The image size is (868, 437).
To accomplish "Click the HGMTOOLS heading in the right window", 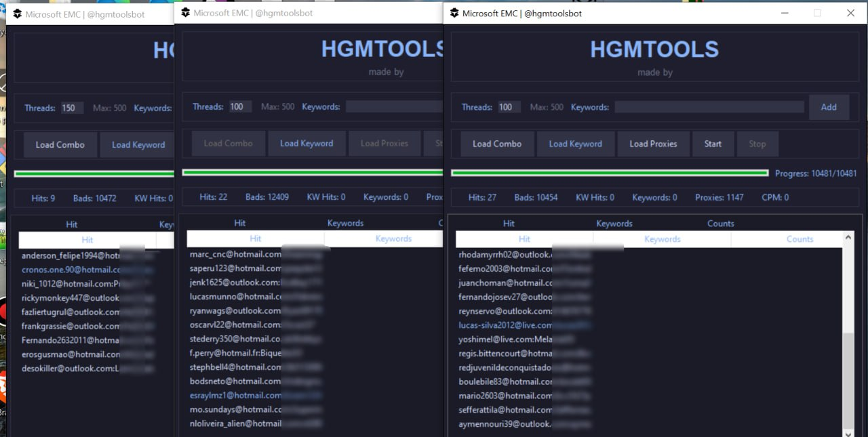I will pos(654,49).
